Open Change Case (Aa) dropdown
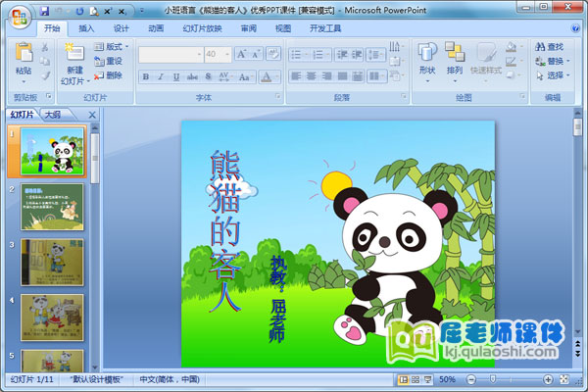Screen dimensions: 588x392 (246, 76)
